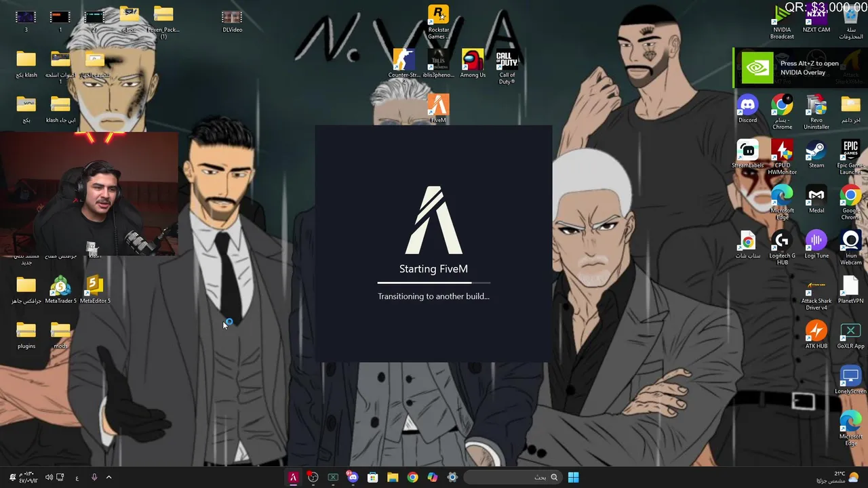Open the Iriun Webcam shortcut

click(x=850, y=247)
